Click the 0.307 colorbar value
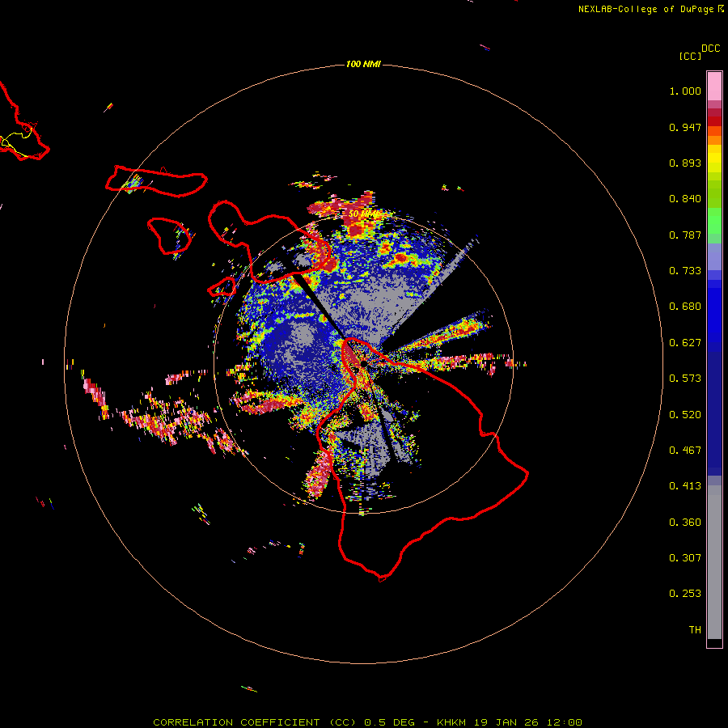This screenshot has width=728, height=728. 685,558
